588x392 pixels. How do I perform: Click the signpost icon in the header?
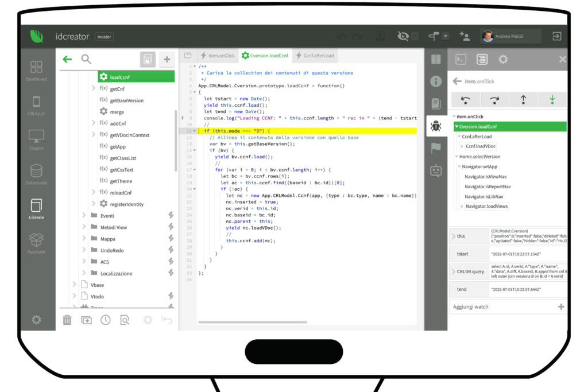click(x=434, y=36)
